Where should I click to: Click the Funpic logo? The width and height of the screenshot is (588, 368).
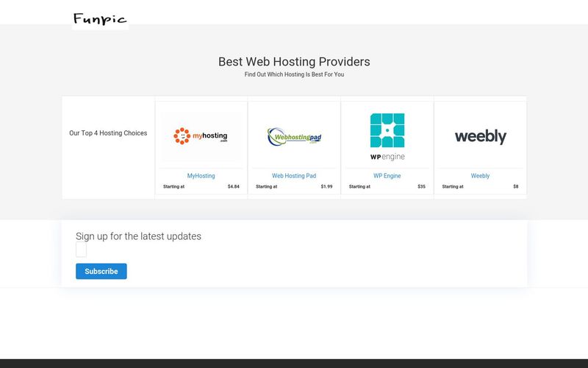click(100, 19)
